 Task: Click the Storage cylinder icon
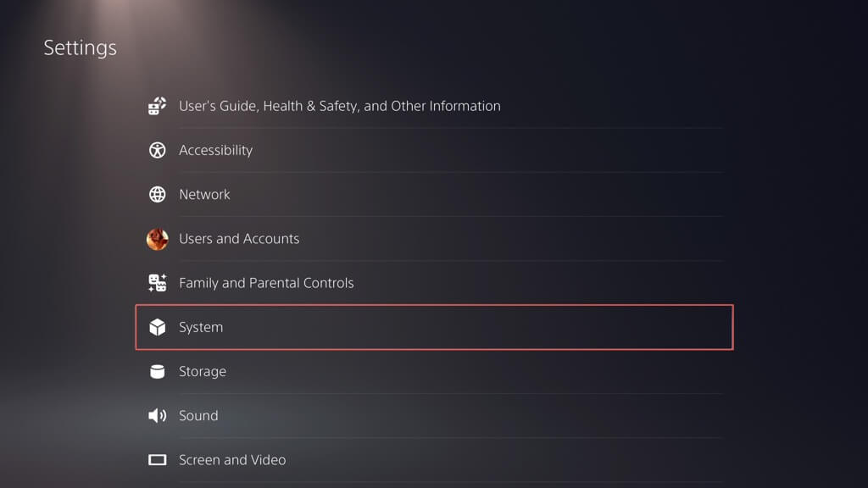[158, 371]
